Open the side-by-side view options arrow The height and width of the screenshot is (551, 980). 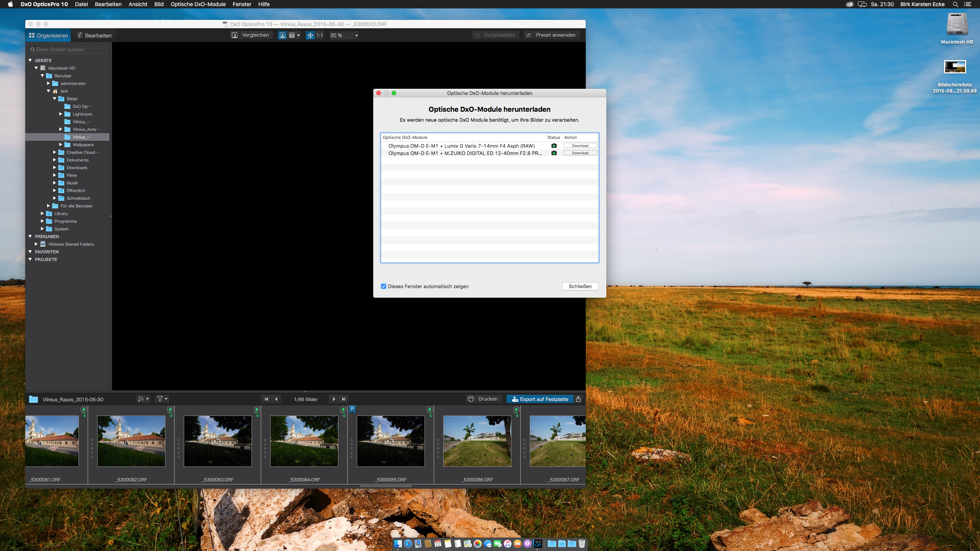[299, 35]
